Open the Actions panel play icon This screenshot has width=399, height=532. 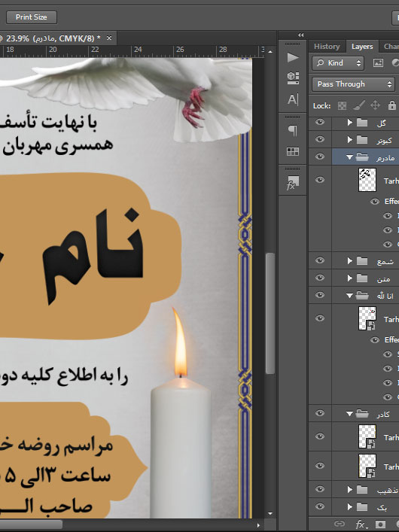coord(293,57)
